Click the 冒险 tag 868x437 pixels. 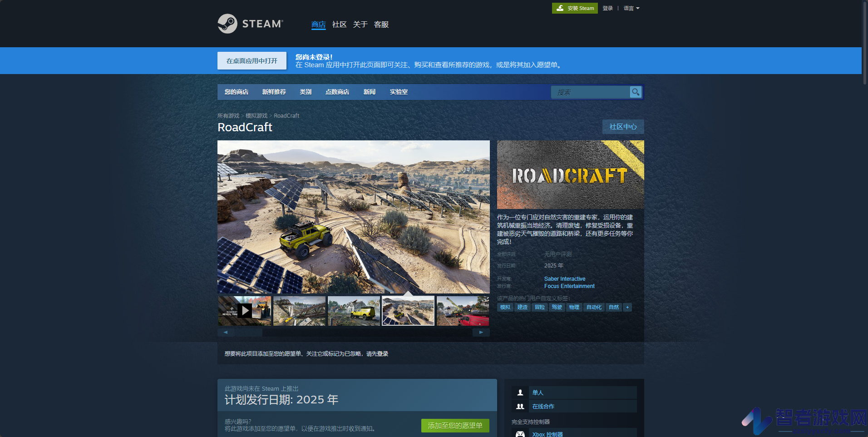pyautogui.click(x=540, y=308)
